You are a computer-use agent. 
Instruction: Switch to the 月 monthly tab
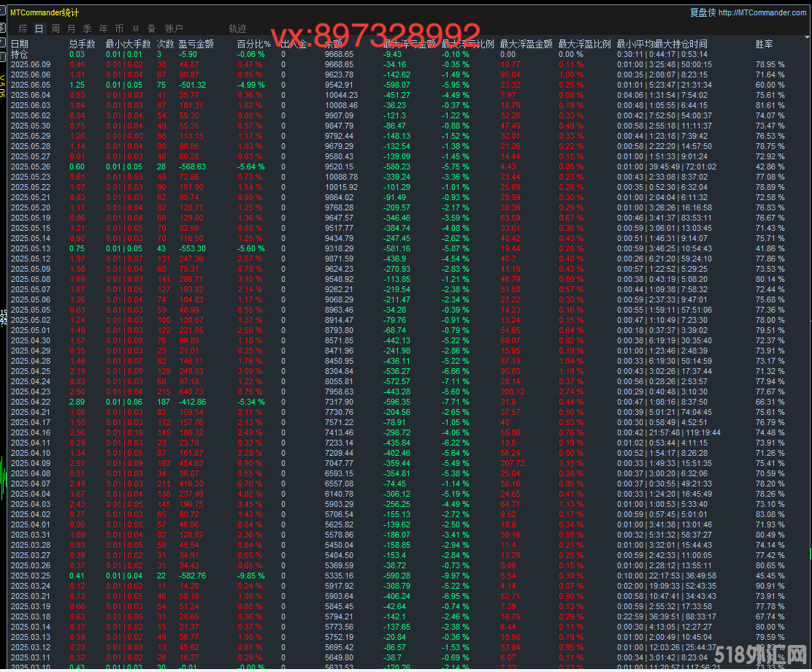71,28
